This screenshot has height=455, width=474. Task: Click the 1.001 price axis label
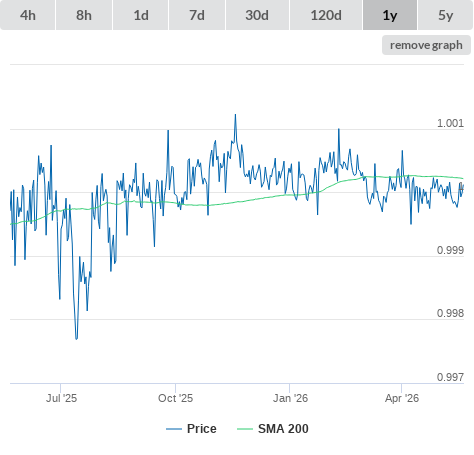pyautogui.click(x=450, y=123)
